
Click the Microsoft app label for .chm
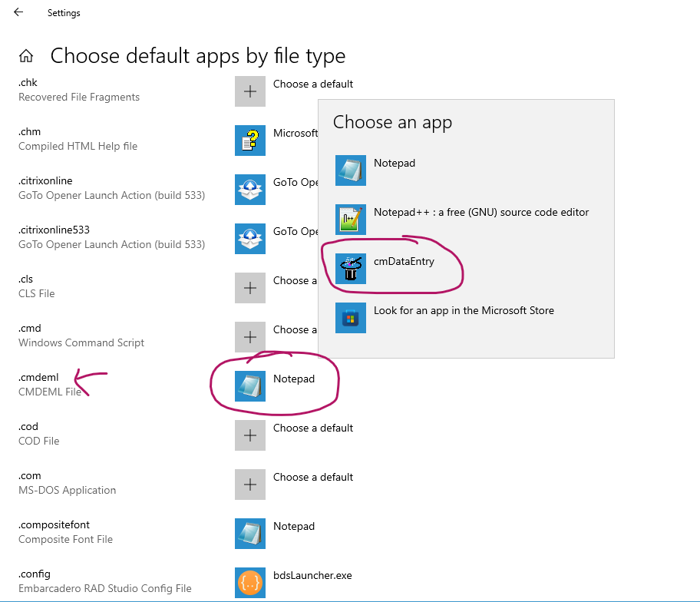(296, 133)
